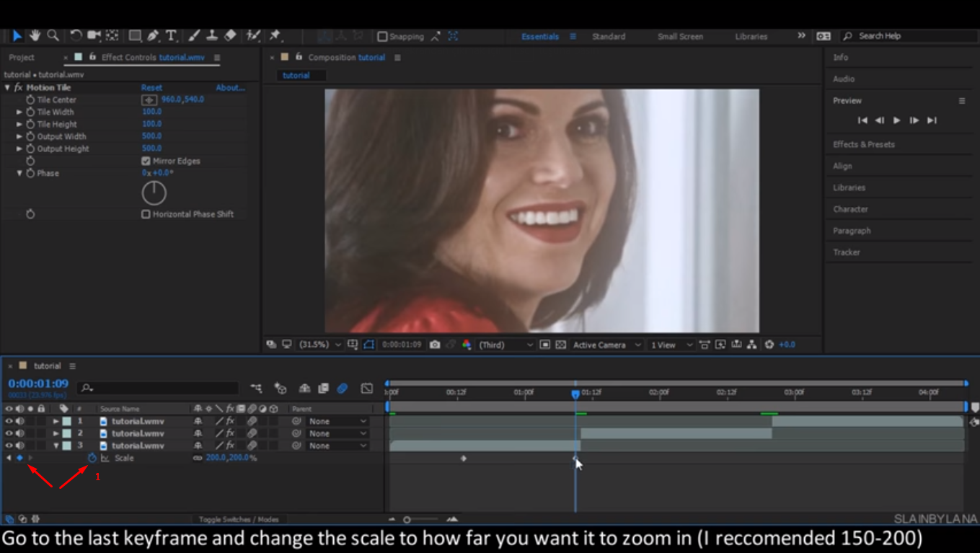Open the Project panel tab
The image size is (980, 553).
(x=22, y=57)
